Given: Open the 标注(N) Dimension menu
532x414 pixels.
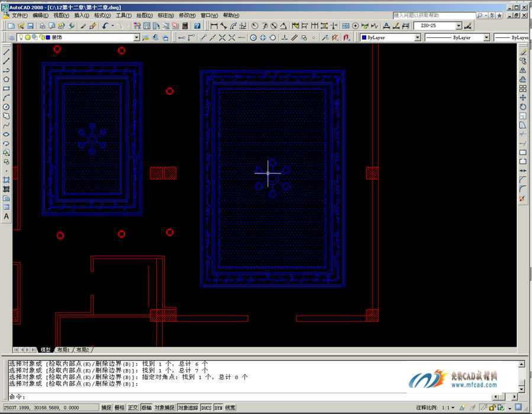Looking at the screenshot, I should tap(166, 15).
